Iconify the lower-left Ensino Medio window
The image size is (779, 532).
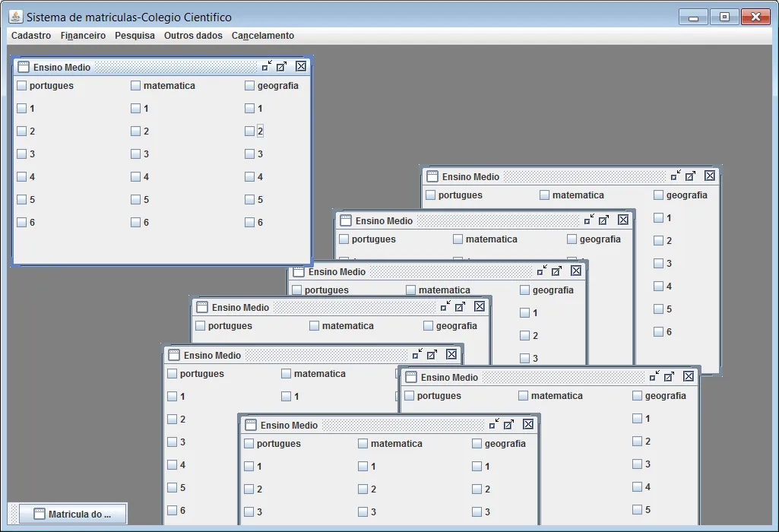pyautogui.click(x=417, y=354)
